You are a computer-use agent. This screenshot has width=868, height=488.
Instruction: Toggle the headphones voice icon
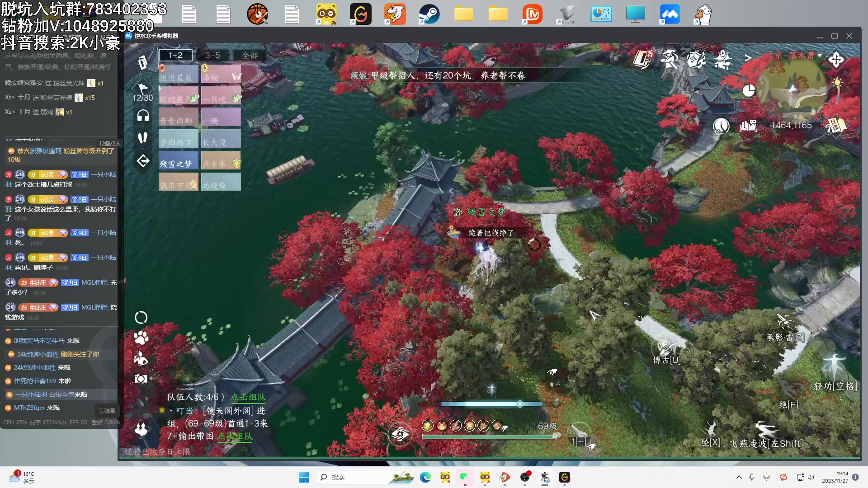click(143, 116)
